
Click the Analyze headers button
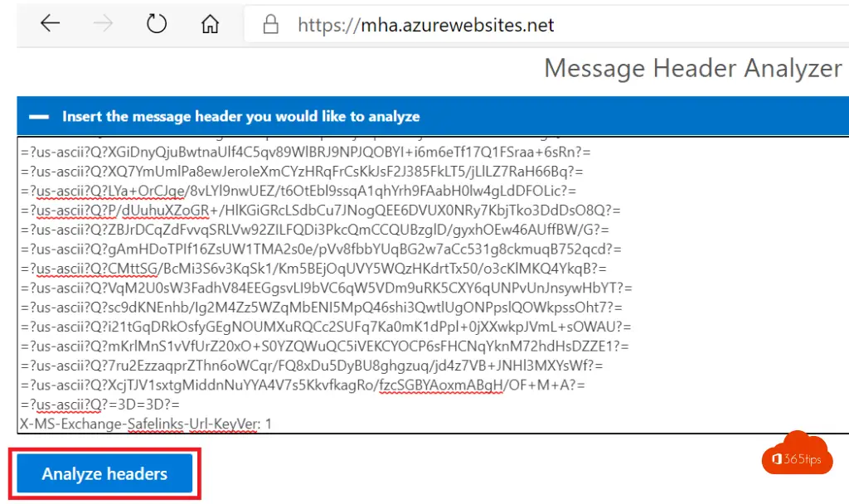(104, 473)
